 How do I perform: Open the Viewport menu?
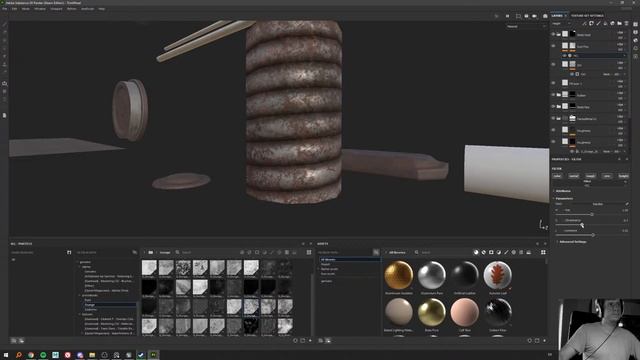pyautogui.click(x=56, y=9)
